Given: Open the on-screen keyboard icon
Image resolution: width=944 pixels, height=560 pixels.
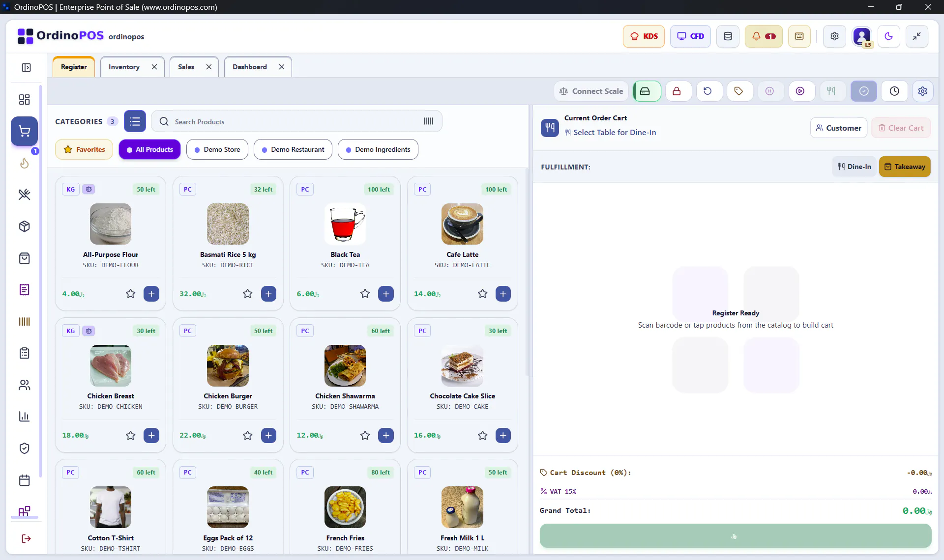Looking at the screenshot, I should pyautogui.click(x=799, y=36).
